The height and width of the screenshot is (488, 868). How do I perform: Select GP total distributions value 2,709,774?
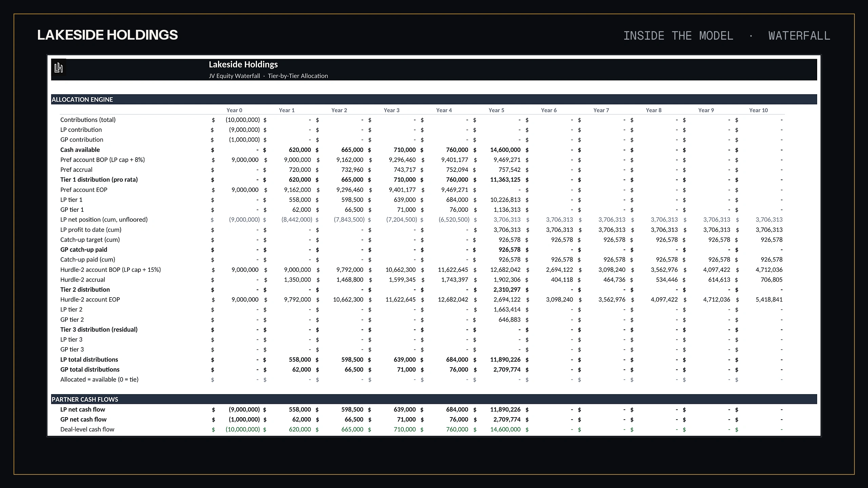507,369
